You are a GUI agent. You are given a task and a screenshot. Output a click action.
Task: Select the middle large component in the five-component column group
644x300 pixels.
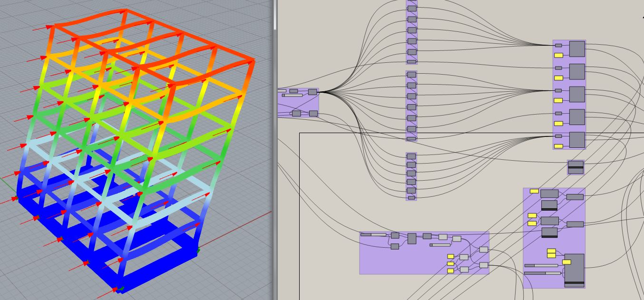(x=577, y=94)
